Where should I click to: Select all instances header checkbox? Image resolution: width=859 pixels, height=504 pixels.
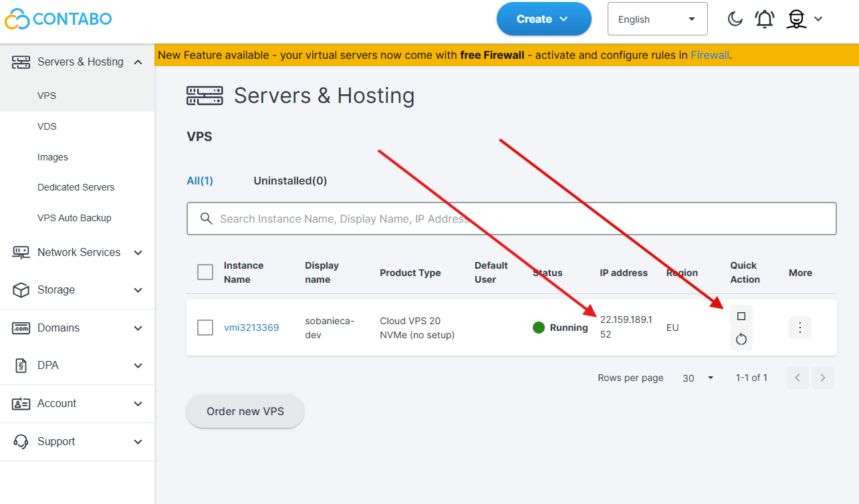pyautogui.click(x=205, y=272)
